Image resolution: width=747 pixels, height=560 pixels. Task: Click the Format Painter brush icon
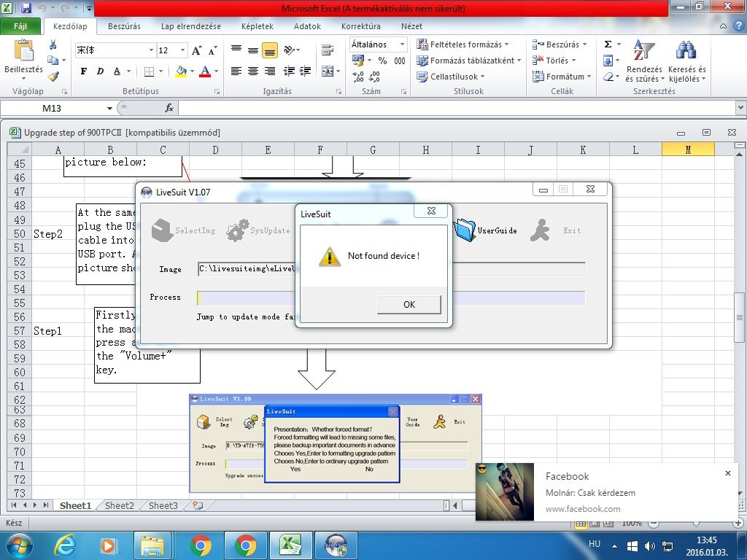53,76
